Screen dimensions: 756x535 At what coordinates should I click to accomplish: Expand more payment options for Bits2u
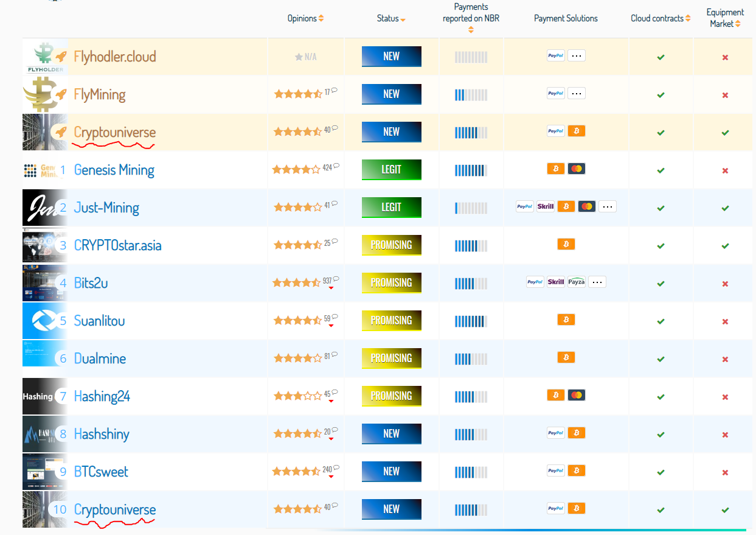(x=597, y=282)
